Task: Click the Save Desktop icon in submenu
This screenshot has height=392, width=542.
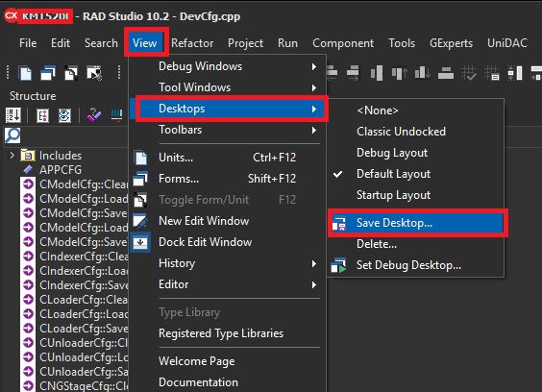Action: click(x=339, y=223)
